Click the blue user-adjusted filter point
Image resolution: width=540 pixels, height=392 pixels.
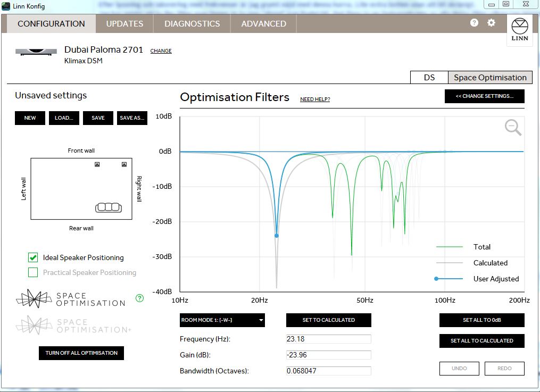276,236
